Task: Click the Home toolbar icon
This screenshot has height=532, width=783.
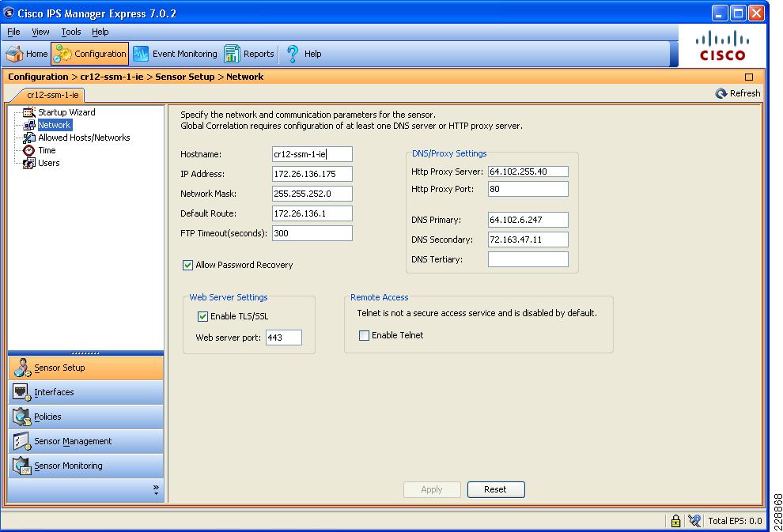Action: click(14, 54)
